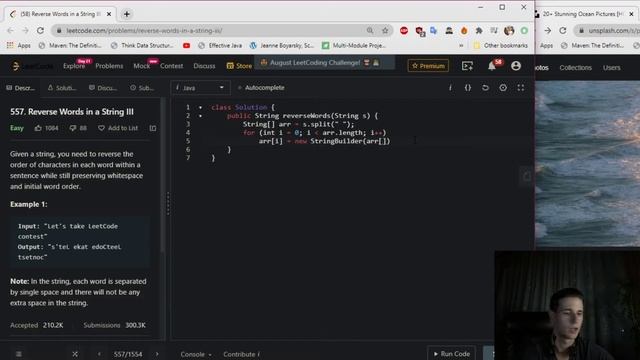Click the share icon beside Add to List
Viewport: 640px width, 360px height.
[153, 128]
